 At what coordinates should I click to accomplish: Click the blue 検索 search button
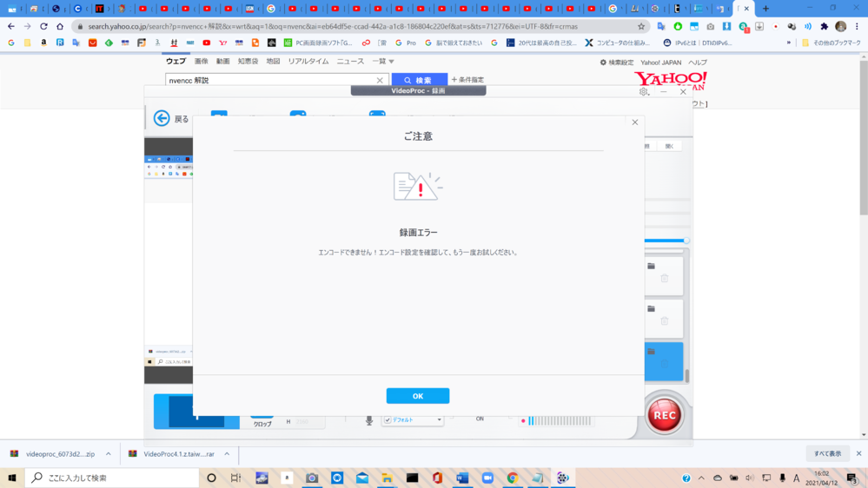(x=419, y=80)
